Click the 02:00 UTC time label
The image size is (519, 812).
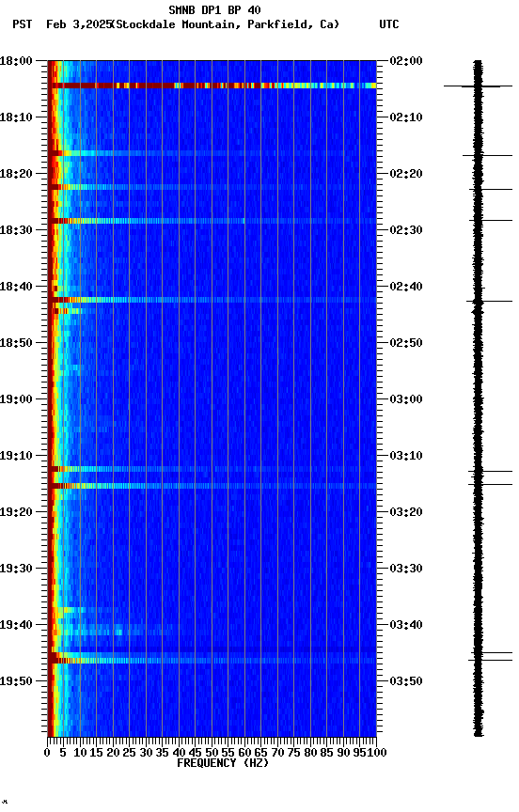click(406, 60)
